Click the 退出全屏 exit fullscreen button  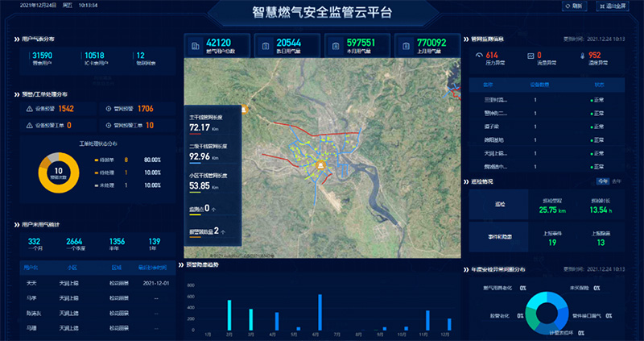click(x=616, y=6)
